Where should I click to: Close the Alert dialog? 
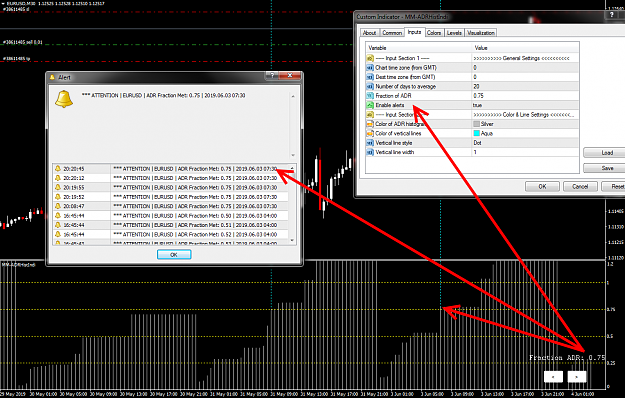pyautogui.click(x=290, y=76)
